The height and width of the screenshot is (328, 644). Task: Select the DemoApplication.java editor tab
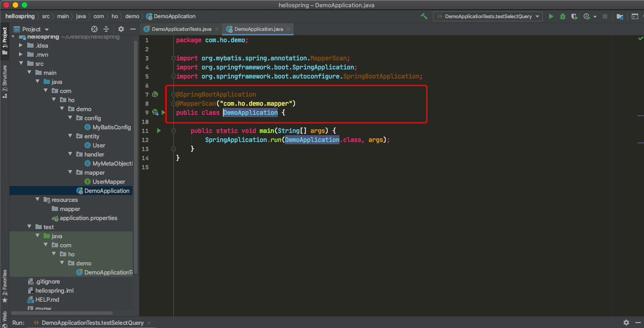tap(258, 29)
